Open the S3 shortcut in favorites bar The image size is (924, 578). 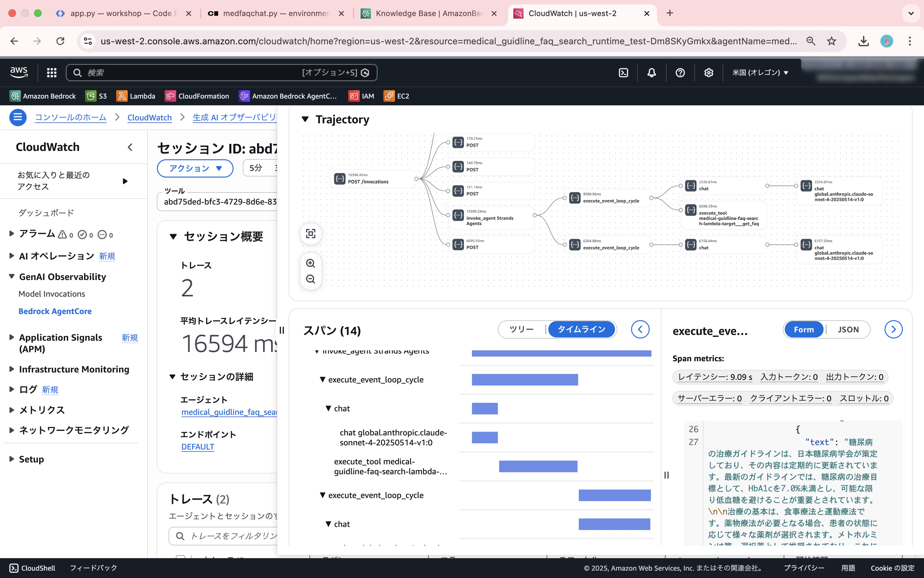point(96,96)
